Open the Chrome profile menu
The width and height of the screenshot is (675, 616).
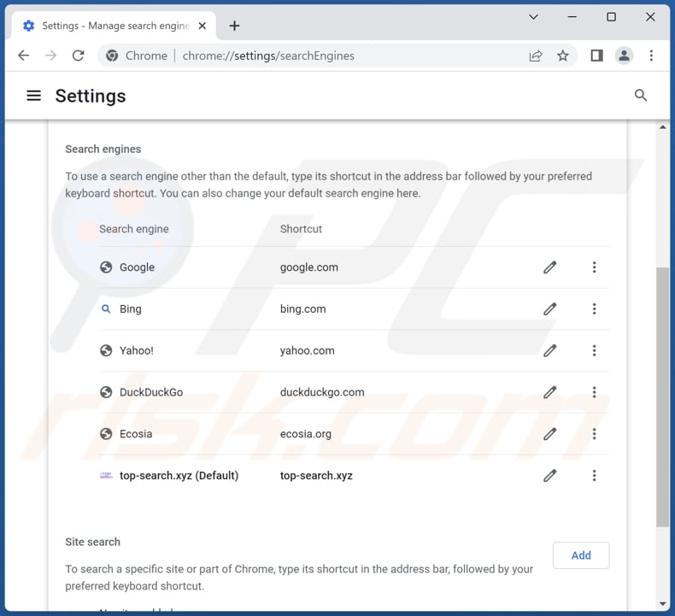624,56
